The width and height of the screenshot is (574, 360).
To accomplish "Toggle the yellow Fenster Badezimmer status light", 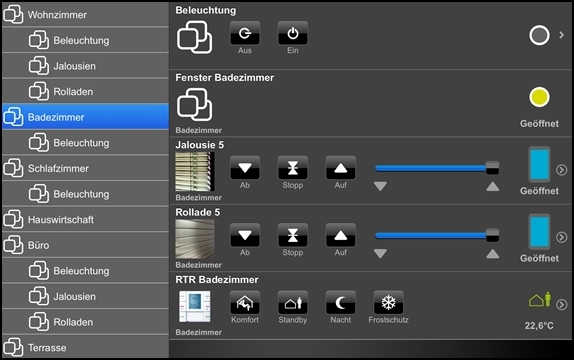I will pyautogui.click(x=539, y=97).
